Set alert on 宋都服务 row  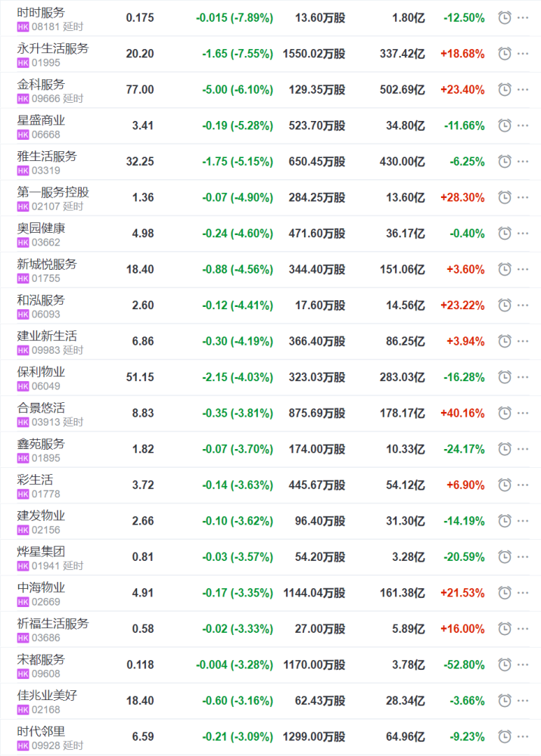click(505, 665)
